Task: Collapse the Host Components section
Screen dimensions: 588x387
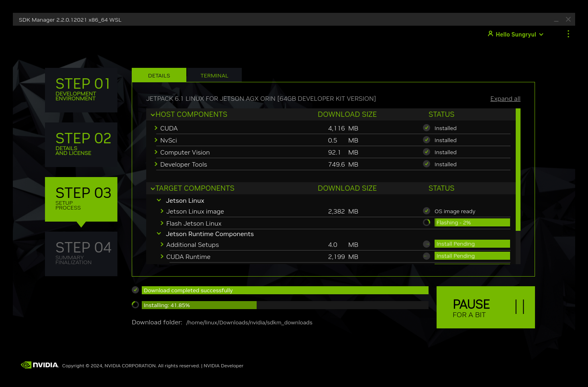Action: pyautogui.click(x=153, y=115)
